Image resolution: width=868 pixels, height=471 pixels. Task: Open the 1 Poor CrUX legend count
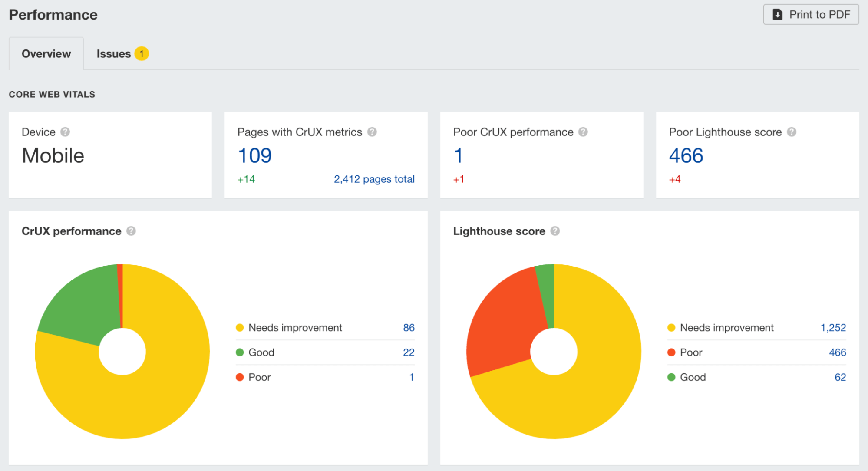click(x=412, y=377)
